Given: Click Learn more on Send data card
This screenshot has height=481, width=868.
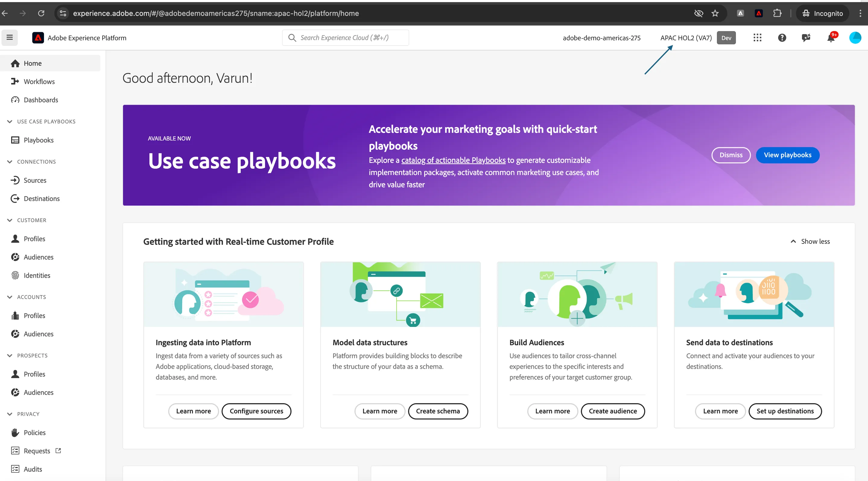Looking at the screenshot, I should tap(720, 411).
